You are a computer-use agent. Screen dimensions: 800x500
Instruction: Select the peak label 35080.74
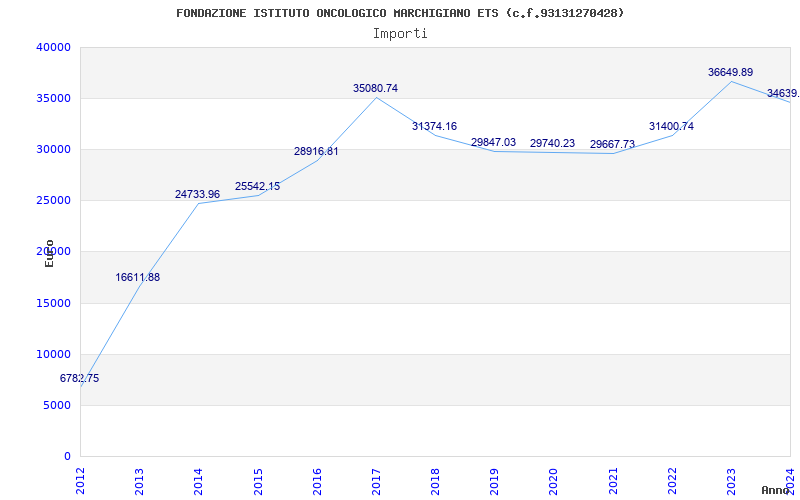pyautogui.click(x=376, y=88)
